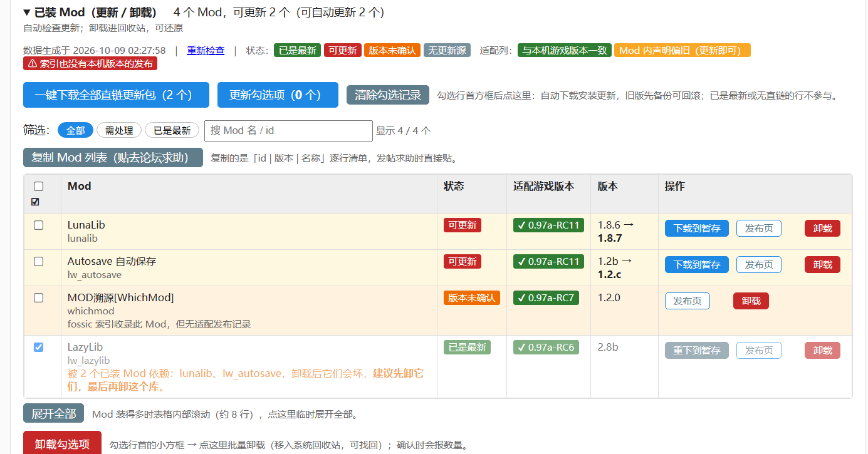Click the orange 版本未确认 status legend badge

point(392,51)
